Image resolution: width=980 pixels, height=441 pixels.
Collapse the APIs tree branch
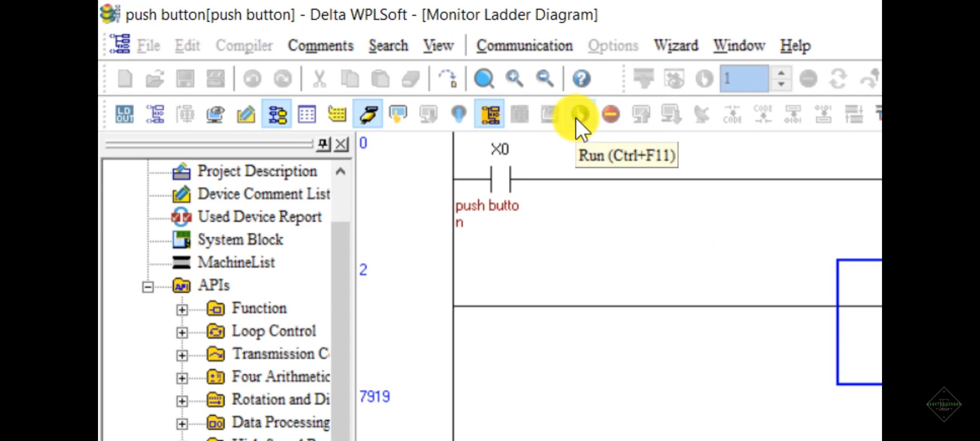[148, 286]
